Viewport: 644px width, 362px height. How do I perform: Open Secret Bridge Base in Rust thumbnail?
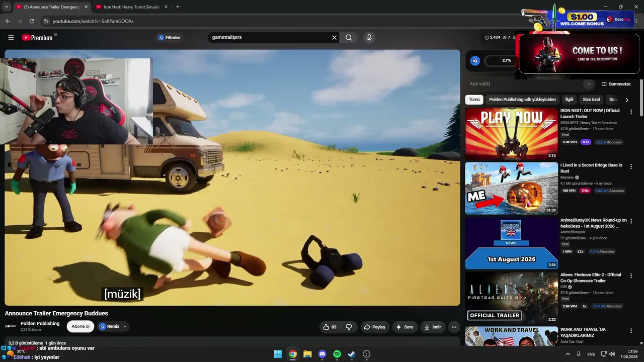pos(511,189)
